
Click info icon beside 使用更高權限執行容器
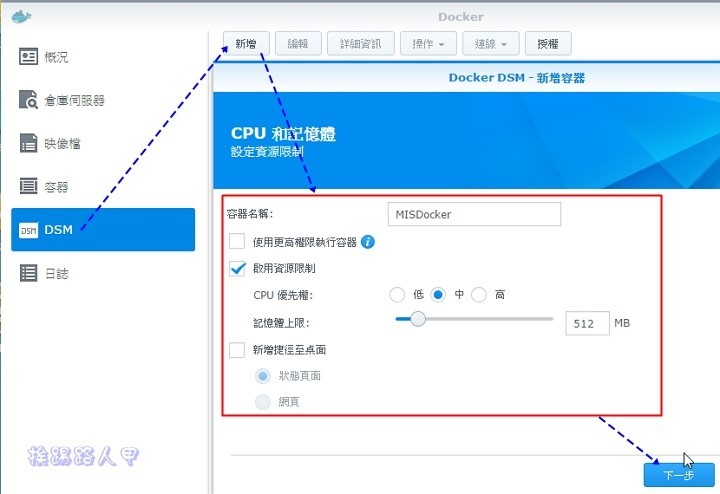[368, 241]
